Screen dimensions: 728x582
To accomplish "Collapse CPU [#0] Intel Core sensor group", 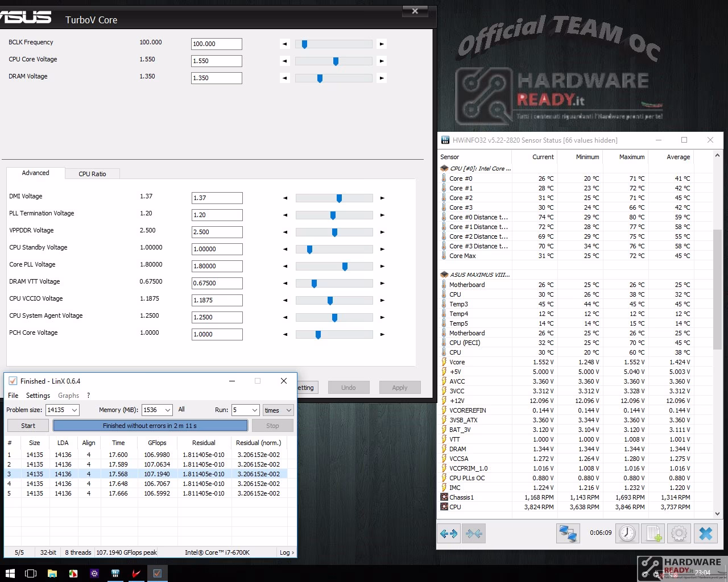I will (x=444, y=168).
